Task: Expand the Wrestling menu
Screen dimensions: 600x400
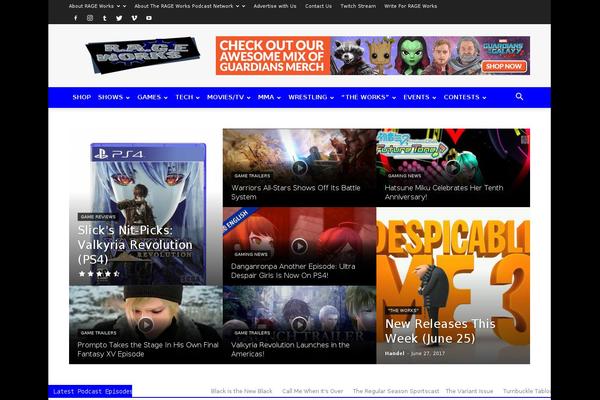Action: tap(311, 97)
